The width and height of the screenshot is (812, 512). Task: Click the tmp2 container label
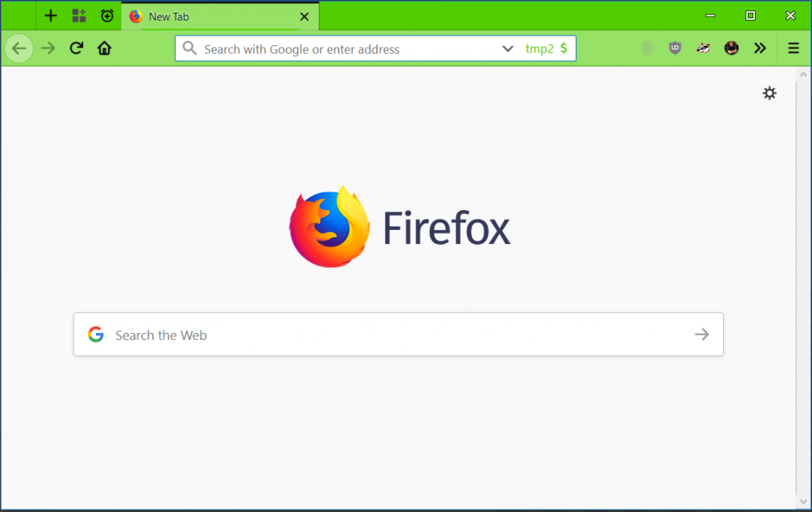point(539,48)
